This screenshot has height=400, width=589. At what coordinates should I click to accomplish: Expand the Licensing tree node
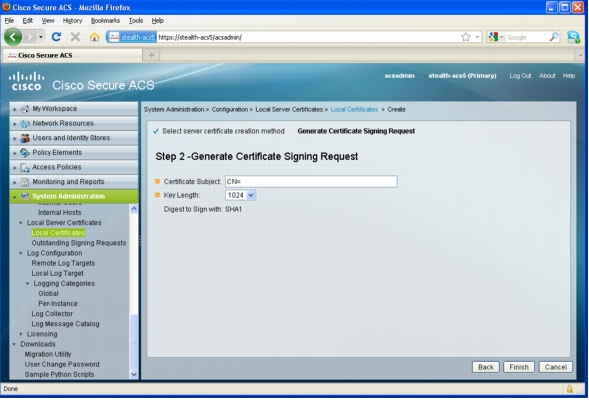pyautogui.click(x=21, y=334)
